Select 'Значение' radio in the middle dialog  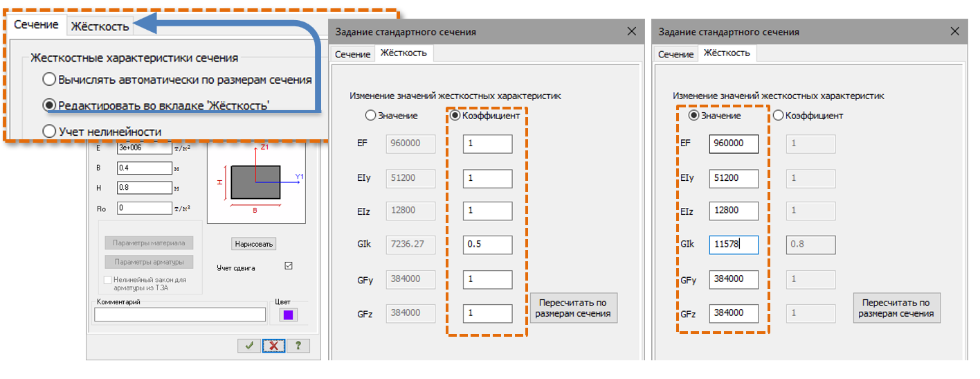point(370,116)
